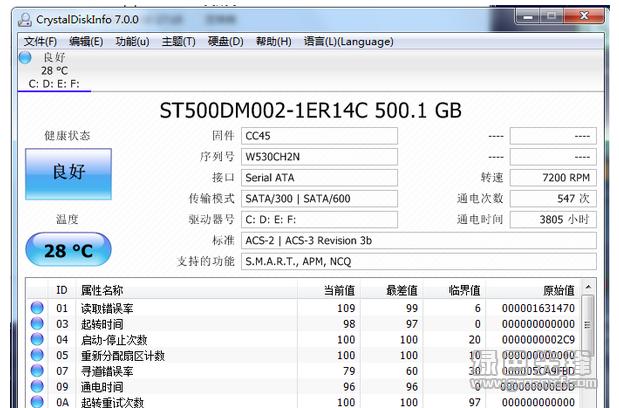619x408 pixels.
Task: Click the 临界值 column header
Action: [x=454, y=290]
